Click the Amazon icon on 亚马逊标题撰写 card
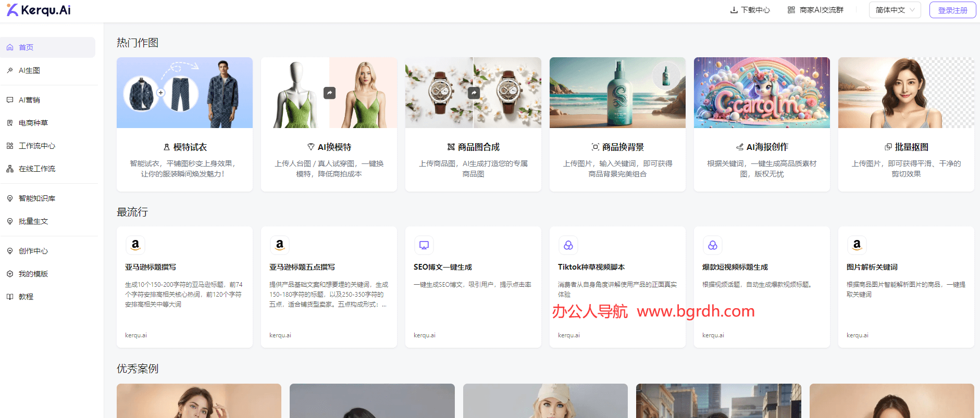 (135, 245)
